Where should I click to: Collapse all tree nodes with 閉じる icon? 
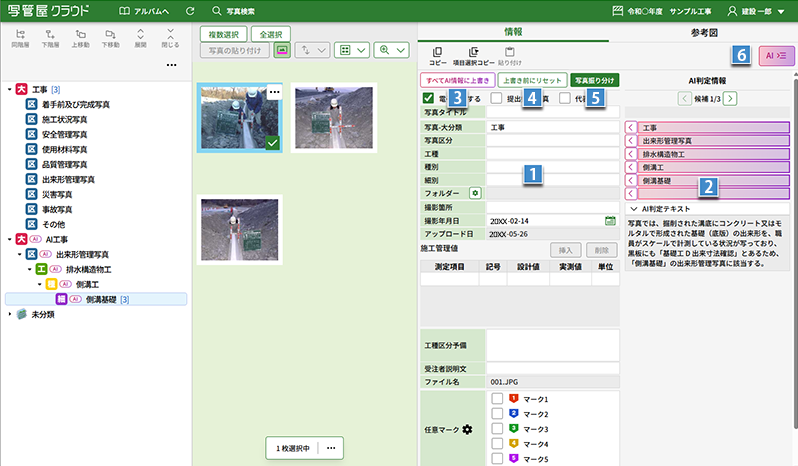tap(170, 34)
